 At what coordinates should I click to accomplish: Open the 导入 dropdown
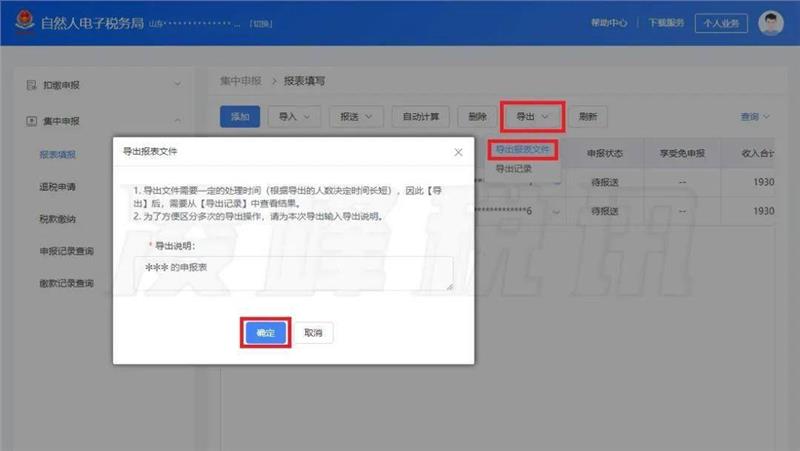point(294,117)
